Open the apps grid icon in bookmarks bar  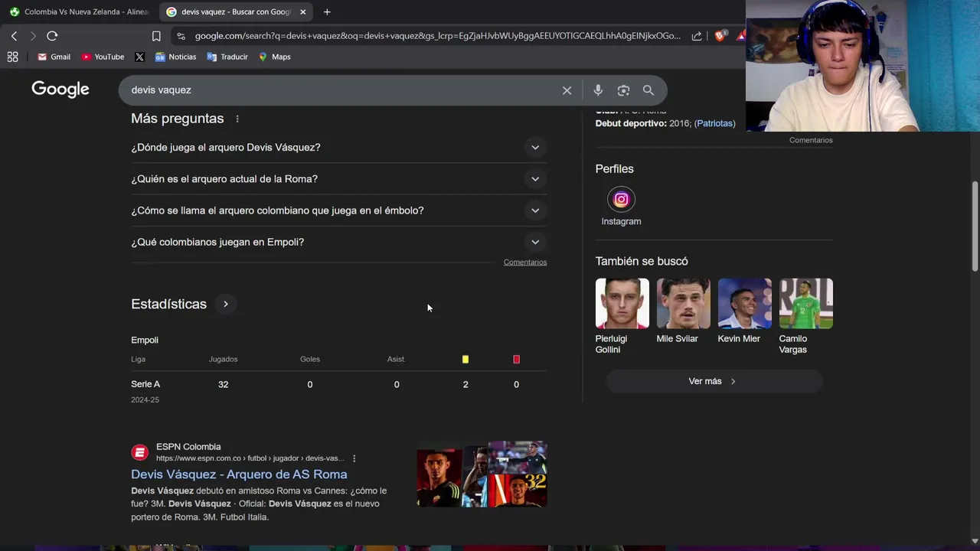pos(12,57)
